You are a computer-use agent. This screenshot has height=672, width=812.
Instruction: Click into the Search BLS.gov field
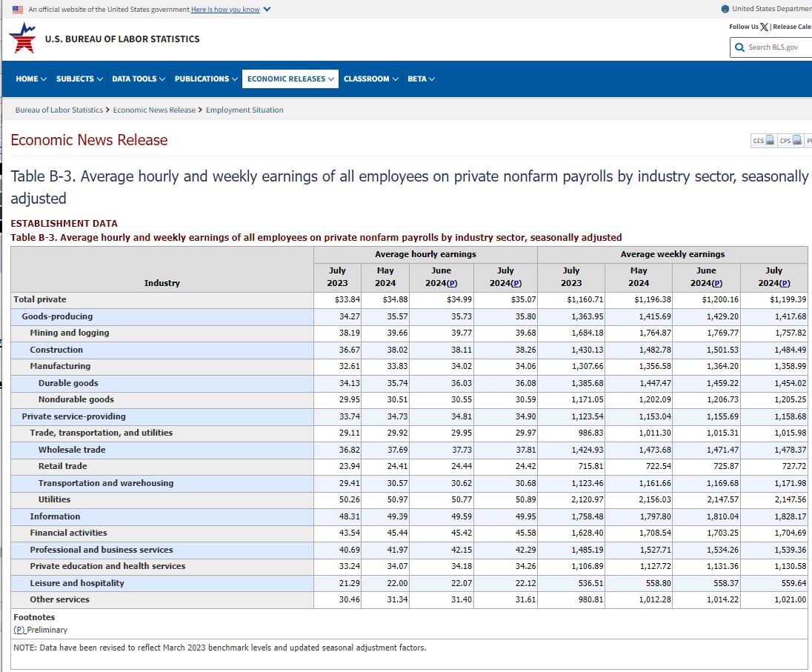[778, 47]
